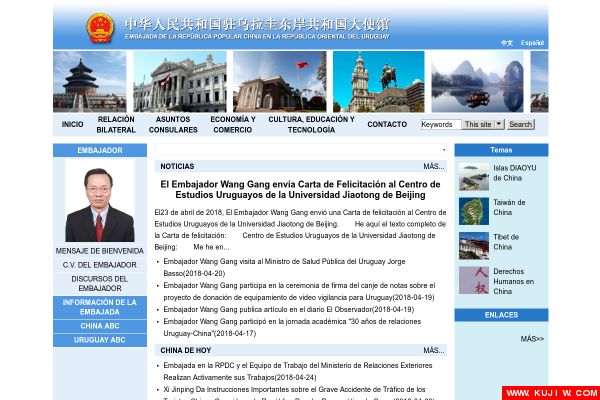Open the ASUNTOS CONSULARES menu

tap(173, 124)
